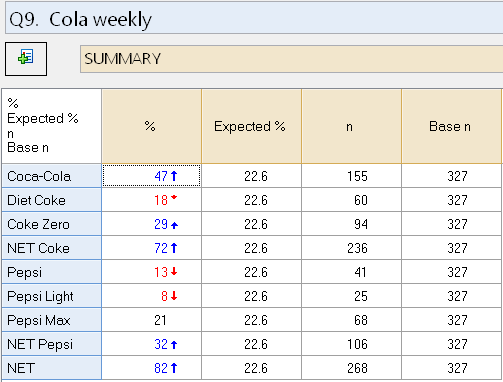Select the NET n value 268 cell

(x=352, y=368)
